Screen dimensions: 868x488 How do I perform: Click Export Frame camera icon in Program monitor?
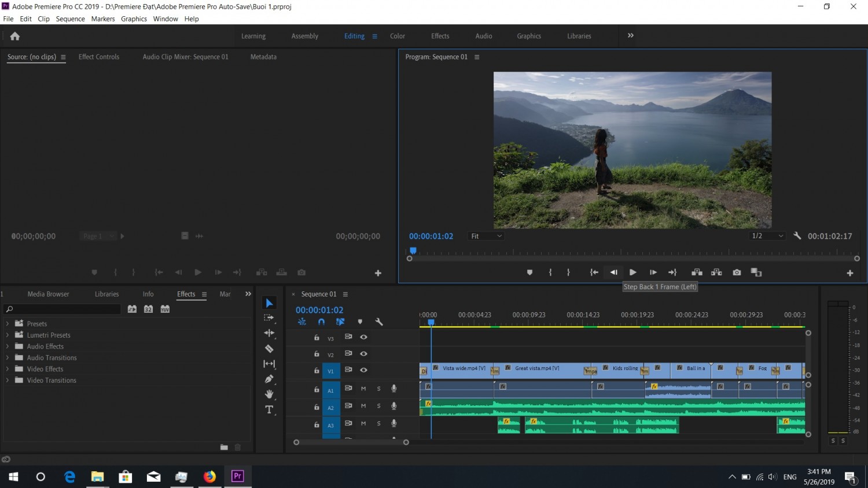point(737,272)
